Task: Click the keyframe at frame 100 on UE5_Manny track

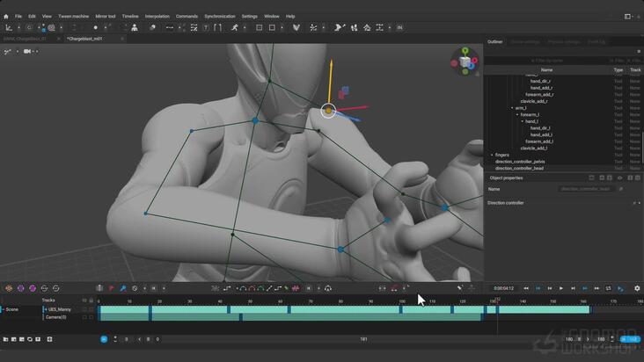Action: pos(401,309)
